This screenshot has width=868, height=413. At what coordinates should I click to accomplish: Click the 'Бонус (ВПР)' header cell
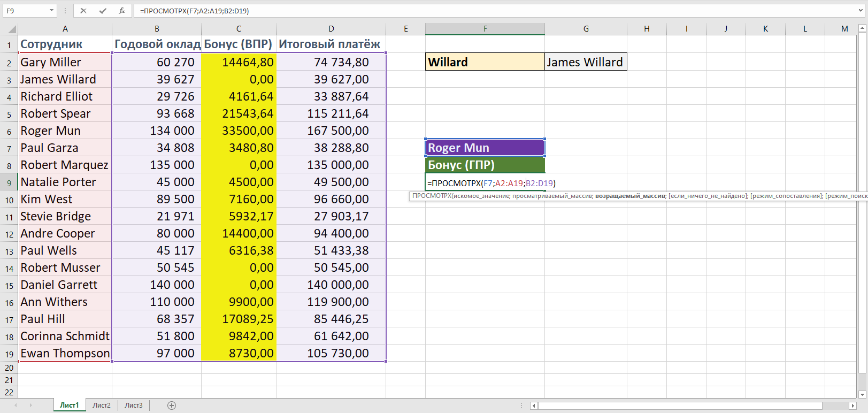pyautogui.click(x=239, y=44)
